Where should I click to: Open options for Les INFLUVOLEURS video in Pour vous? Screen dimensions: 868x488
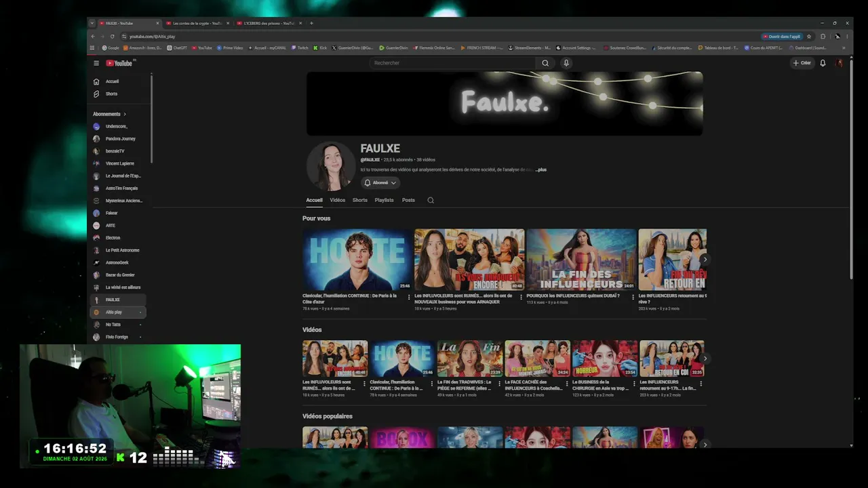(x=521, y=297)
